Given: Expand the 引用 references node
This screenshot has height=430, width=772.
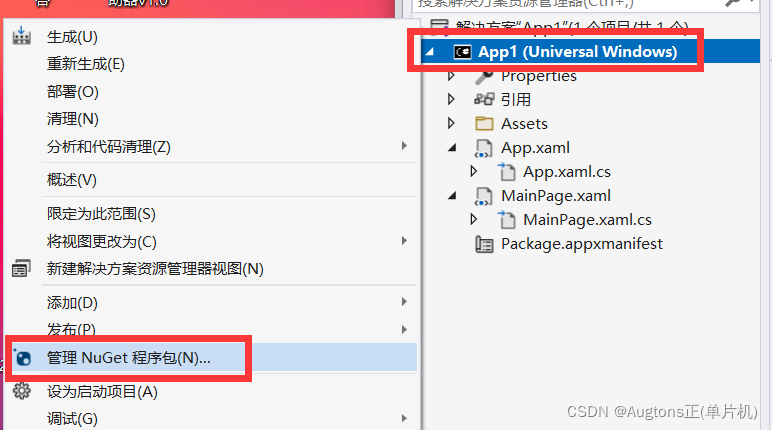Looking at the screenshot, I should pyautogui.click(x=451, y=99).
